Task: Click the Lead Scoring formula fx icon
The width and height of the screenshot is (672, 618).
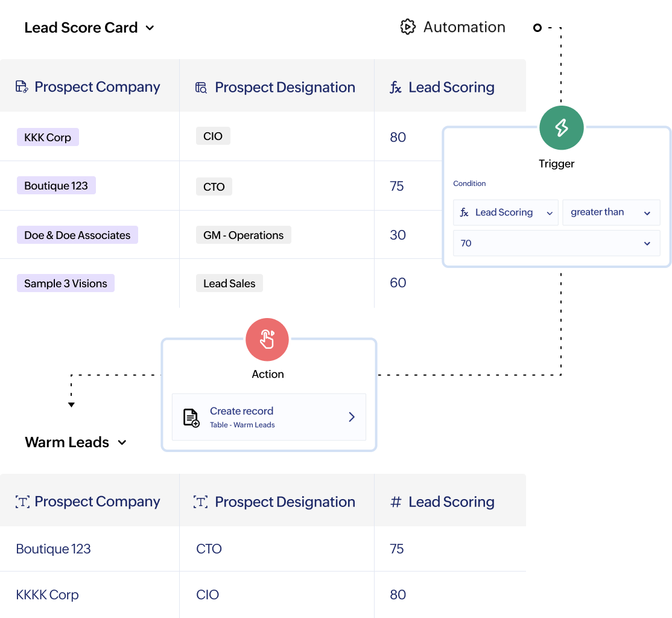Action: pos(396,88)
